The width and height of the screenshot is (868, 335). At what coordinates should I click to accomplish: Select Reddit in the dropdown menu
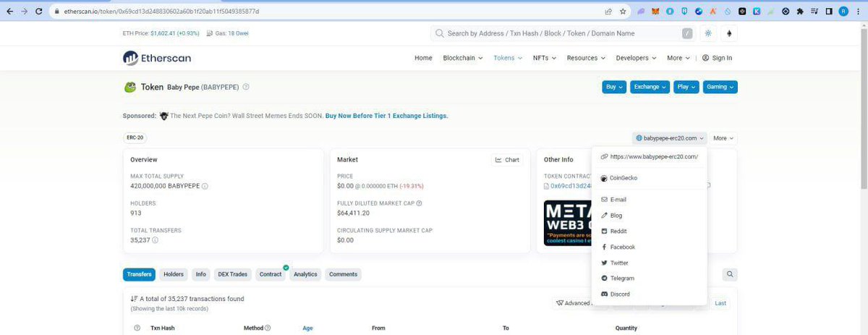pos(650,231)
